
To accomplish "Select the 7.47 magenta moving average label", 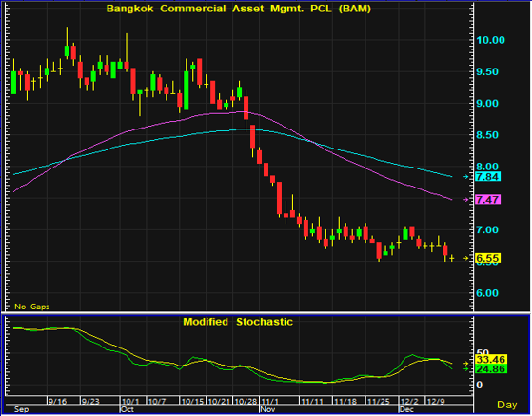I will 487,200.
